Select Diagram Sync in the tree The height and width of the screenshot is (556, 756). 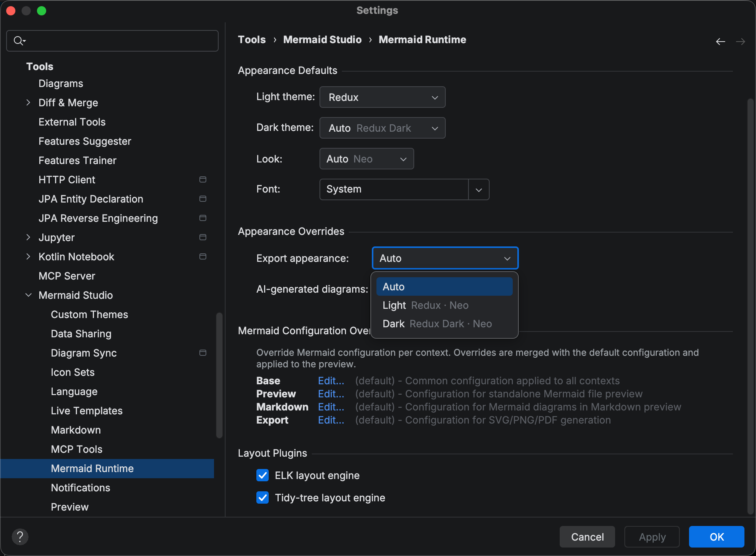[84, 353]
